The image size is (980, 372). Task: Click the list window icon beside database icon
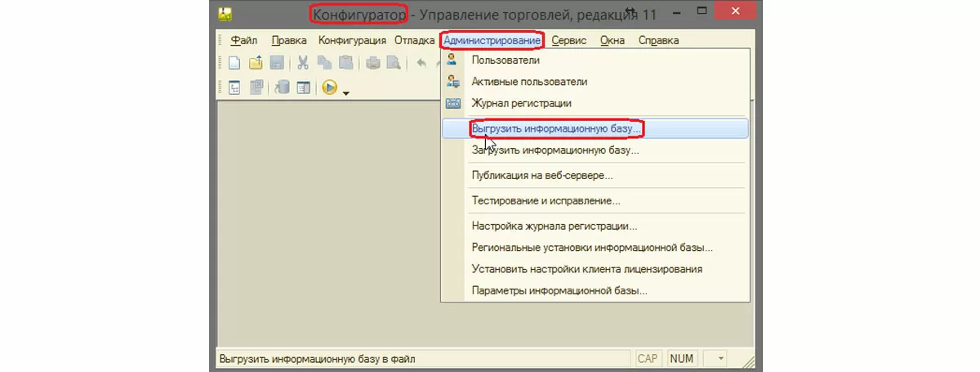point(303,87)
